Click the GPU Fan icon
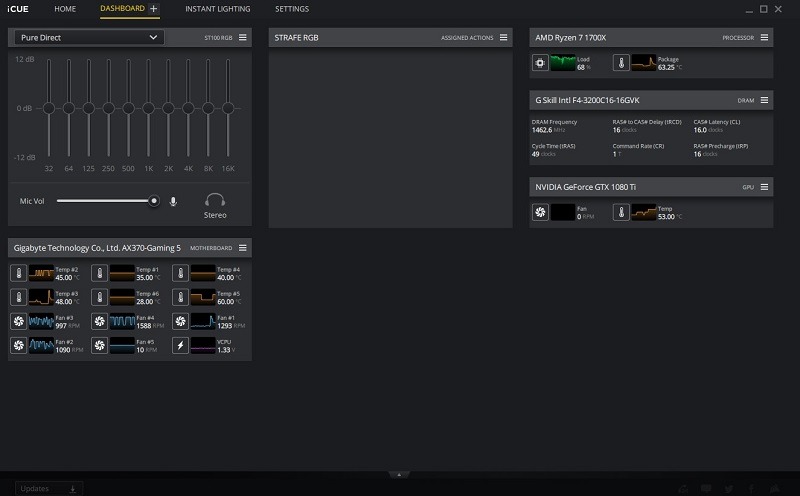The width and height of the screenshot is (800, 496). (540, 212)
